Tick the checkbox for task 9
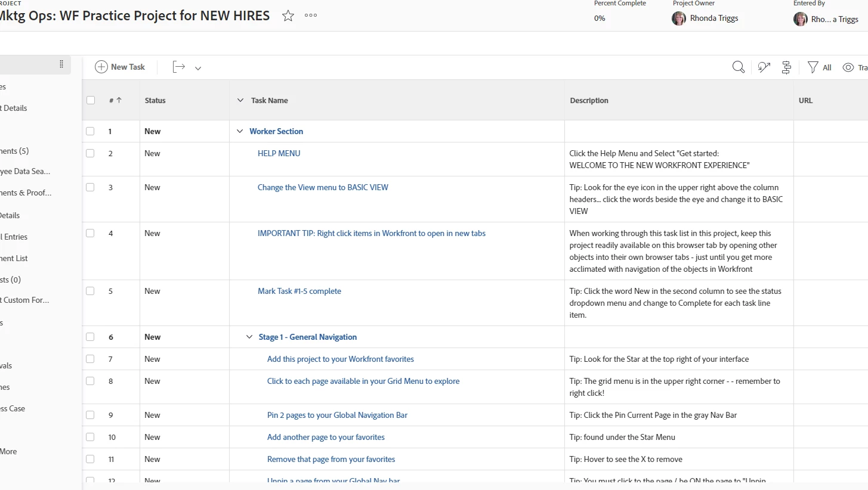Screen dimensions: 868x490 coord(90,415)
